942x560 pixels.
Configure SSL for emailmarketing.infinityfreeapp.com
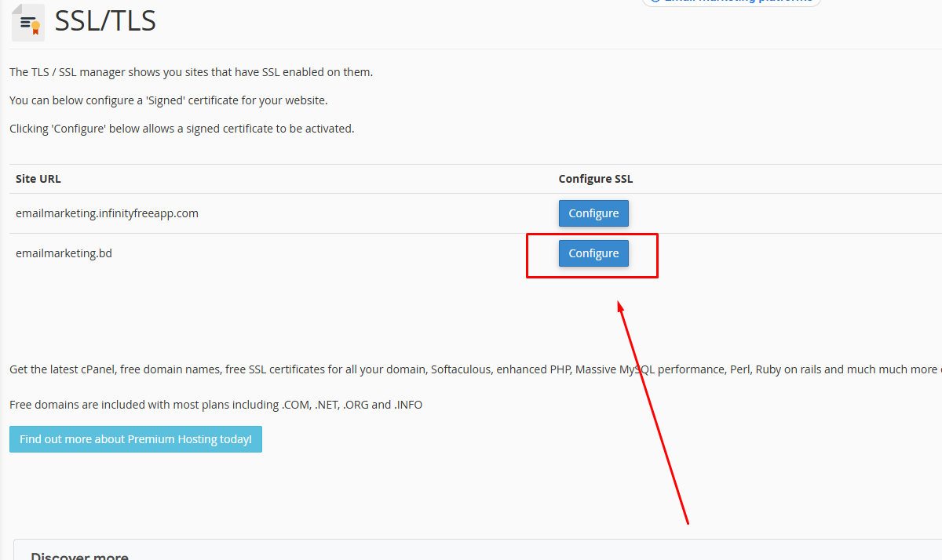click(593, 213)
